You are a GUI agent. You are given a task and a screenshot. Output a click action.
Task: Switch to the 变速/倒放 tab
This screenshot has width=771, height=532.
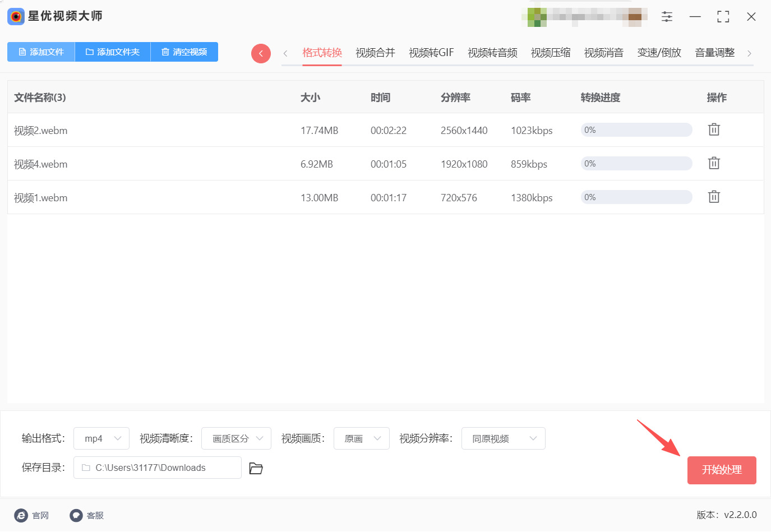pyautogui.click(x=659, y=53)
